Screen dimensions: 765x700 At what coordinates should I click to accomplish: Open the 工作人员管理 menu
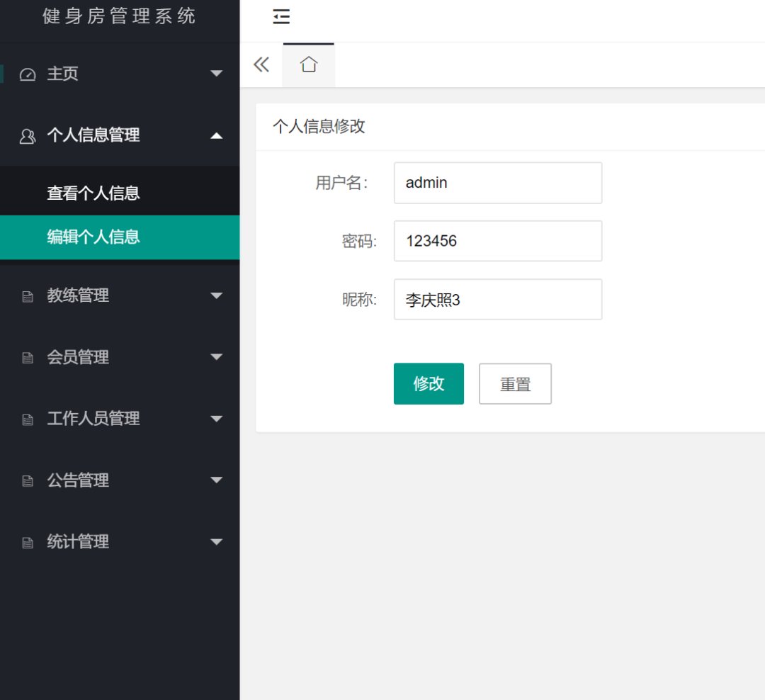[x=93, y=419]
